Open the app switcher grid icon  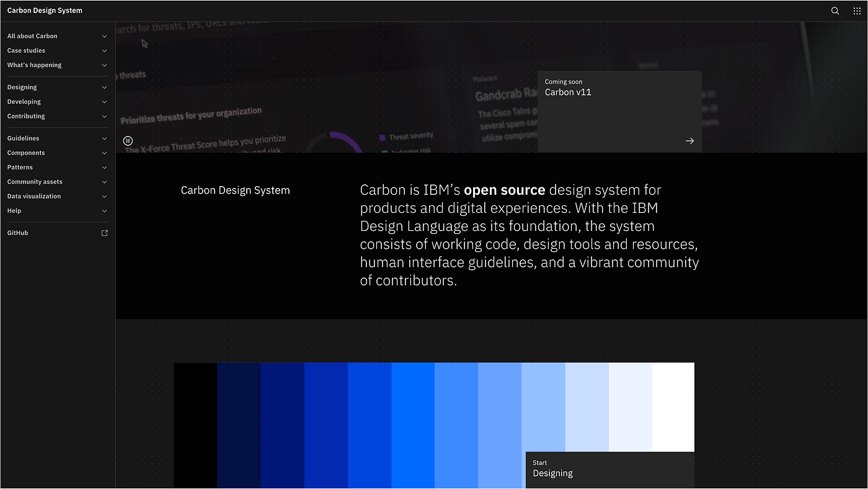pos(857,11)
